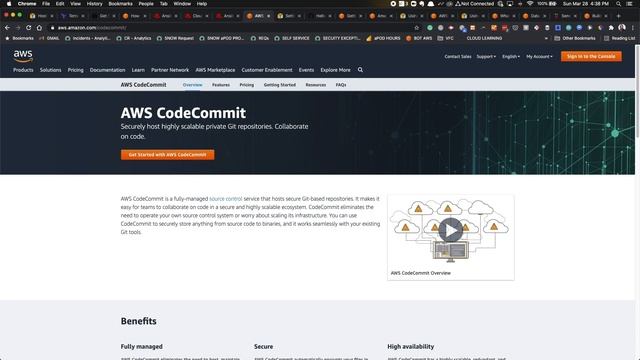The height and width of the screenshot is (360, 640).
Task: Click the battery icon in menu bar
Action: tap(553, 4)
